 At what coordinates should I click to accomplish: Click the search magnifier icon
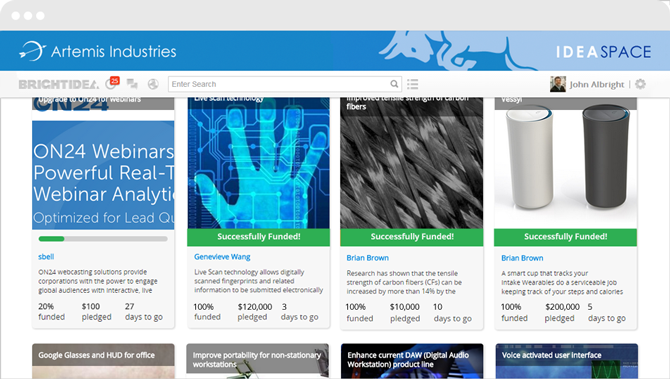394,84
